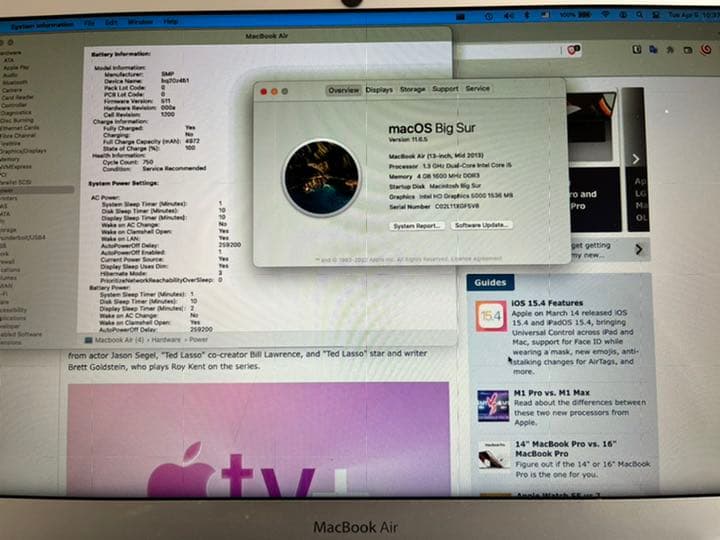The height and width of the screenshot is (540, 720).
Task: Open the Window menu
Action: coord(140,22)
